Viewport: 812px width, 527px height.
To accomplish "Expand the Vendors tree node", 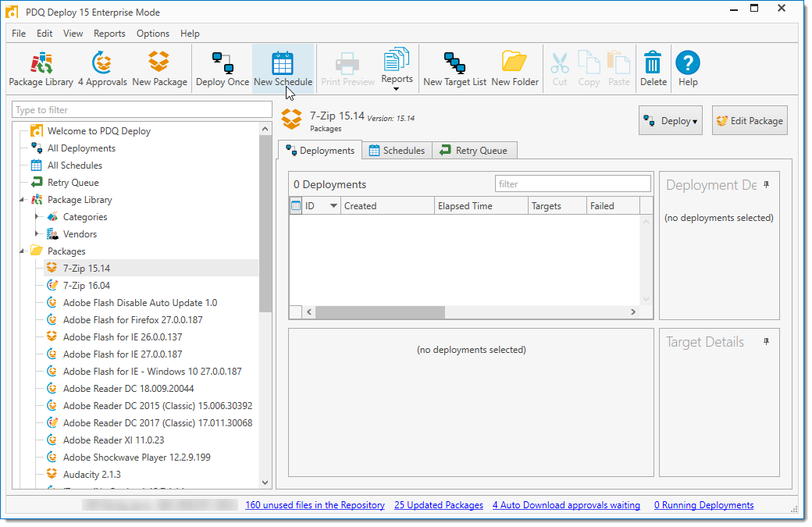I will pyautogui.click(x=37, y=233).
